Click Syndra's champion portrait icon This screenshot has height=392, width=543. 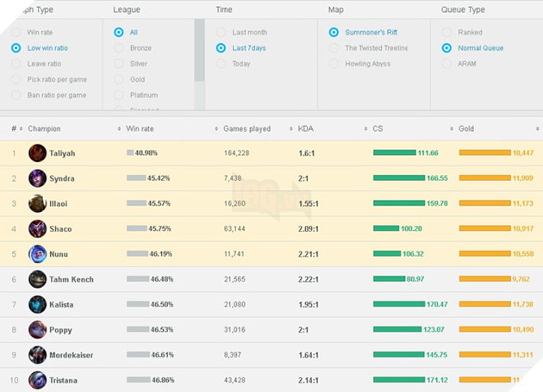point(37,178)
